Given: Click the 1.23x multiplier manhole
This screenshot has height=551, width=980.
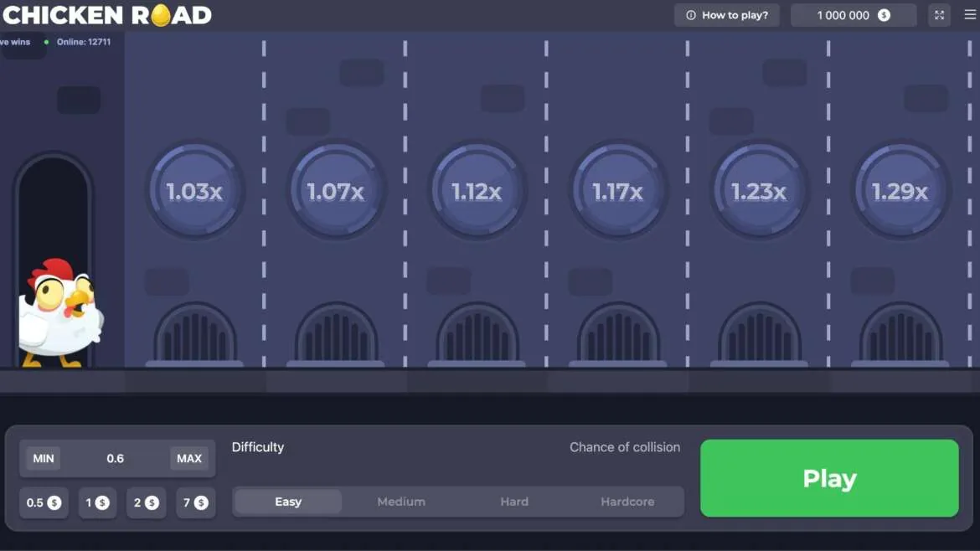Looking at the screenshot, I should click(x=759, y=191).
